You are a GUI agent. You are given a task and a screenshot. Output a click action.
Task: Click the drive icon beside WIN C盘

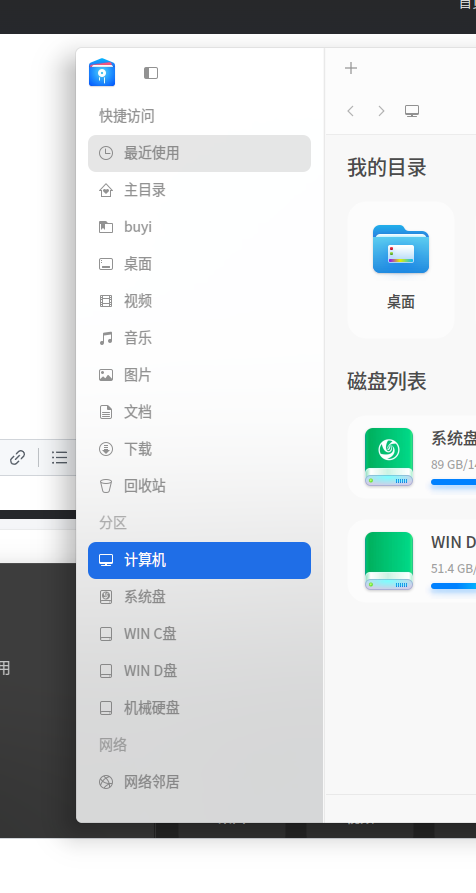click(106, 634)
